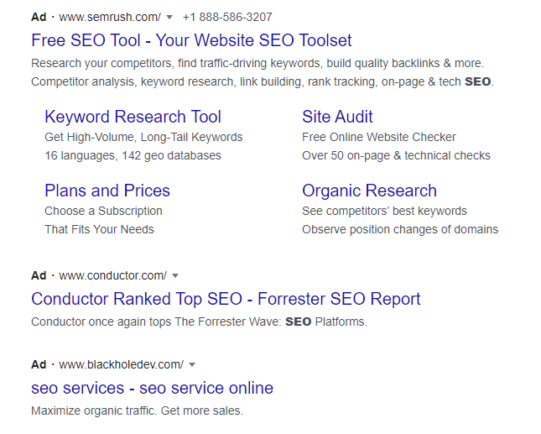The height and width of the screenshot is (434, 541).
Task: Click the www.conductor.com/ display URL
Action: pyautogui.click(x=113, y=276)
